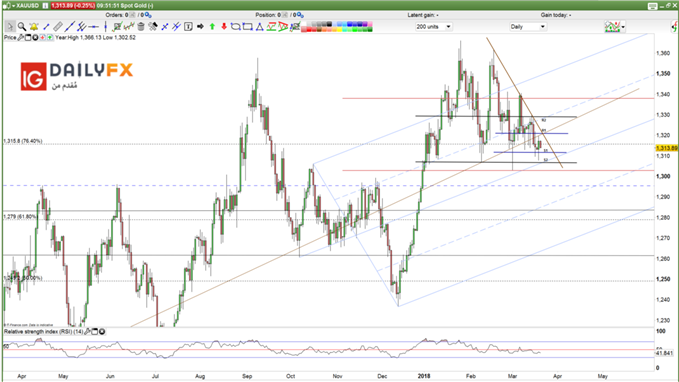Select the ellipse shape tool
The width and height of the screenshot is (679, 382).
[236, 27]
